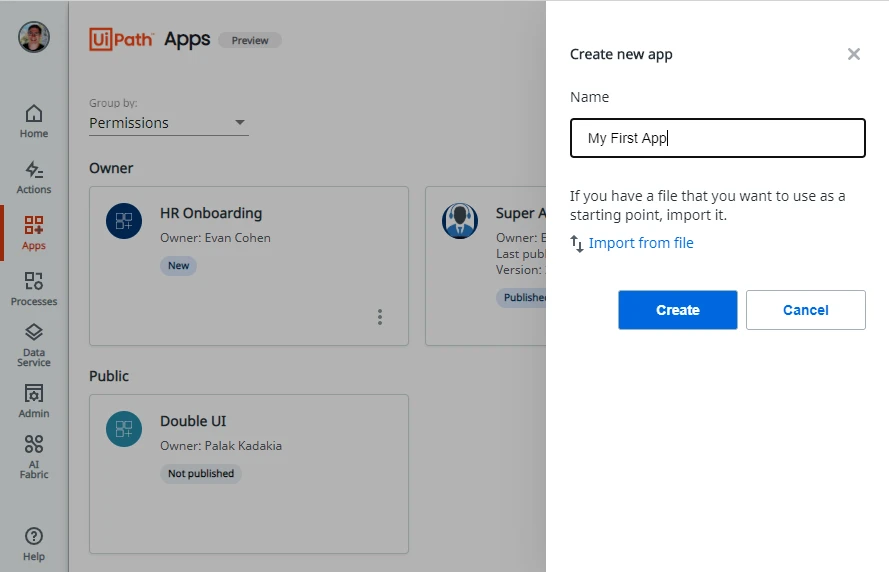Image resolution: width=890 pixels, height=572 pixels.
Task: Open Admin in the sidebar
Action: pos(34,401)
